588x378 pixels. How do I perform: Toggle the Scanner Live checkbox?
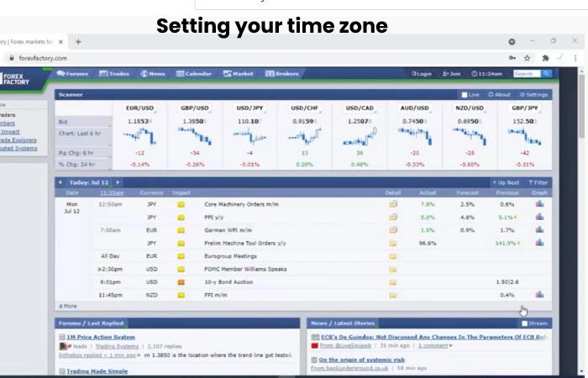pyautogui.click(x=465, y=95)
